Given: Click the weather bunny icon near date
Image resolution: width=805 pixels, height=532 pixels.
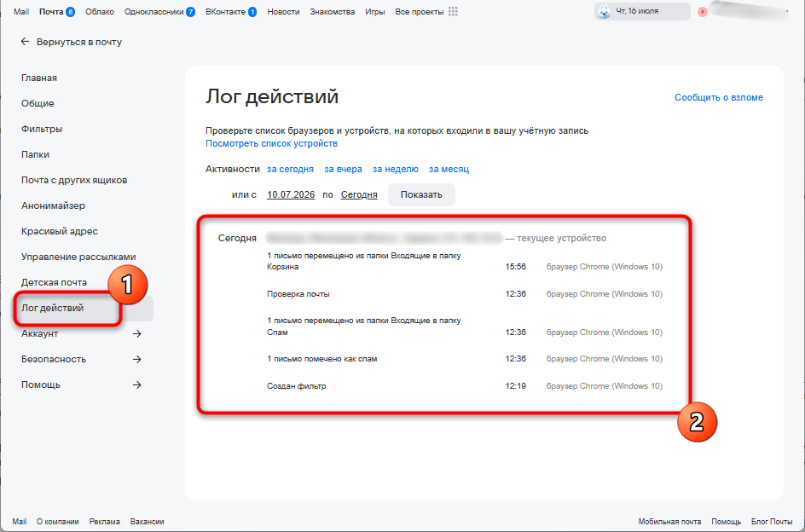Looking at the screenshot, I should [605, 11].
